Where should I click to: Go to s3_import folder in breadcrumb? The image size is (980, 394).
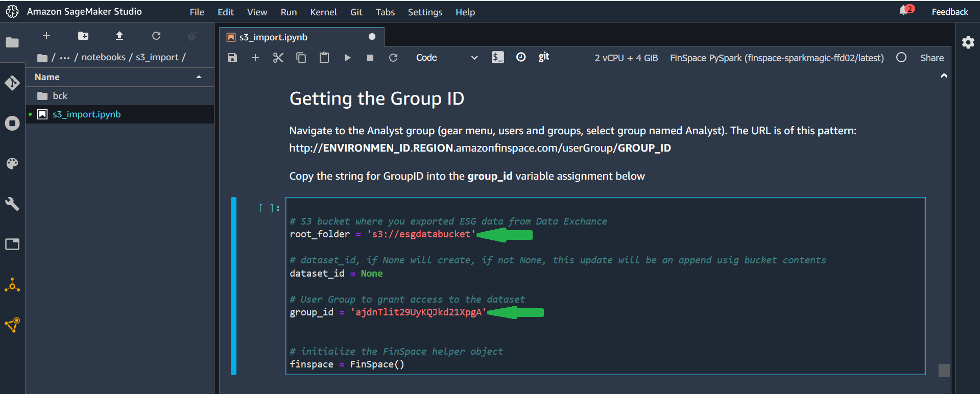point(157,57)
